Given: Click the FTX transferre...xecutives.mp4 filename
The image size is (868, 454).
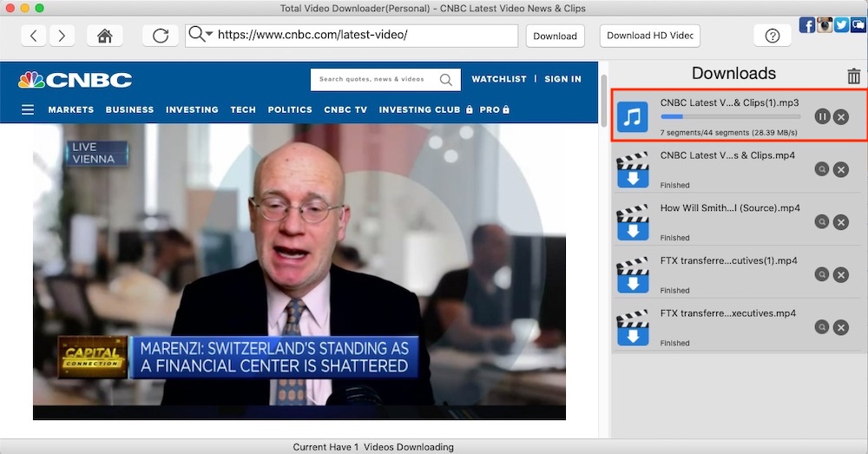Looking at the screenshot, I should pos(728,313).
